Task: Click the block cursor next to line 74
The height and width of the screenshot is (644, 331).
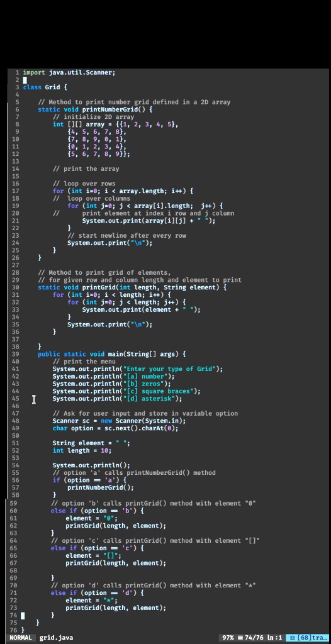Action: point(23,615)
